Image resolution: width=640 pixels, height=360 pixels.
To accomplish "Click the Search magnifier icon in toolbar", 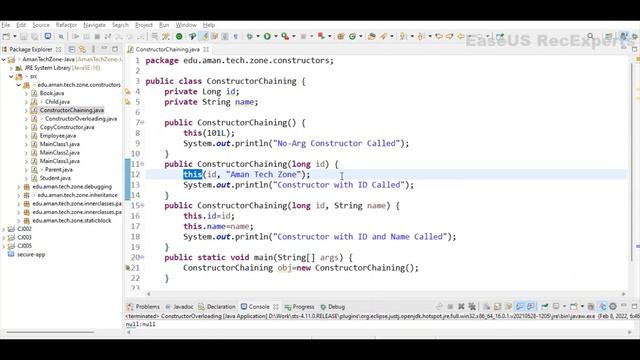I will [590, 36].
